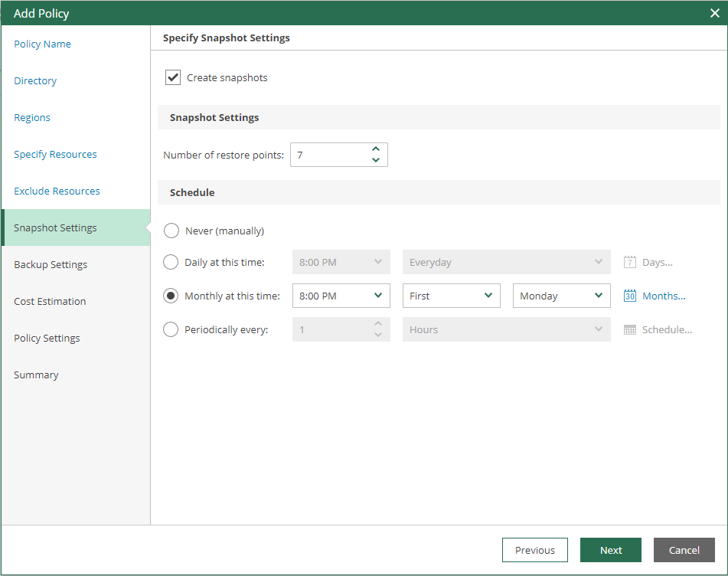Click the Months calendar icon
Viewport: 728px width, 576px height.
[629, 296]
